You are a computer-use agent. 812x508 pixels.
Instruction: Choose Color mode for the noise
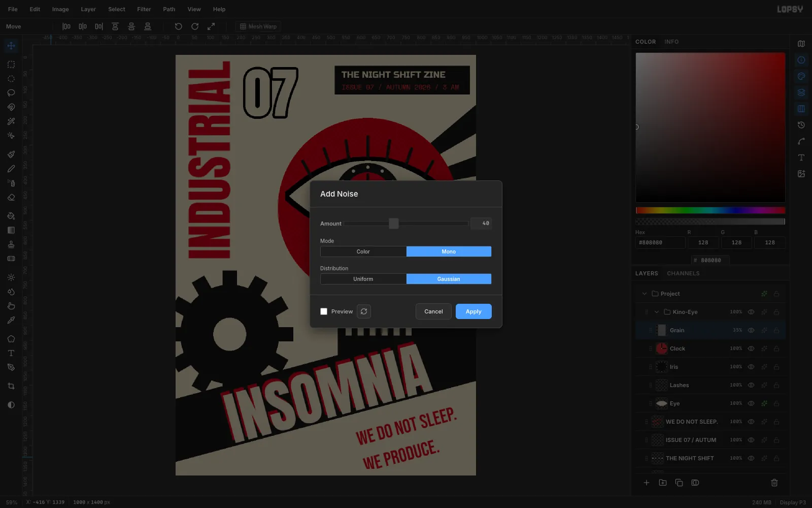click(363, 251)
